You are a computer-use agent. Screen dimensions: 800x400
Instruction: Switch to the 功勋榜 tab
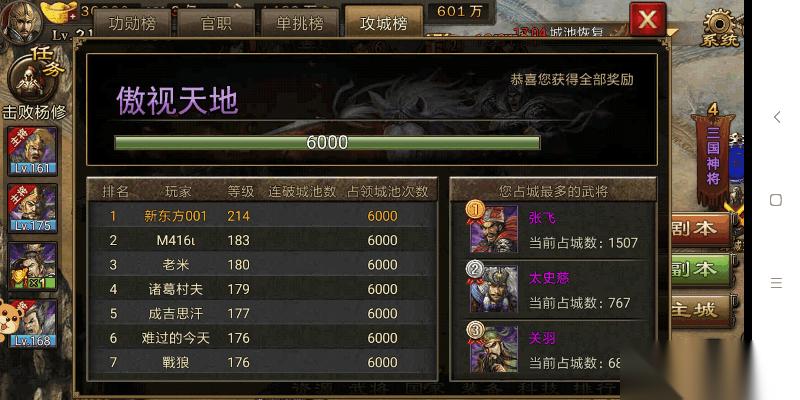tap(132, 23)
